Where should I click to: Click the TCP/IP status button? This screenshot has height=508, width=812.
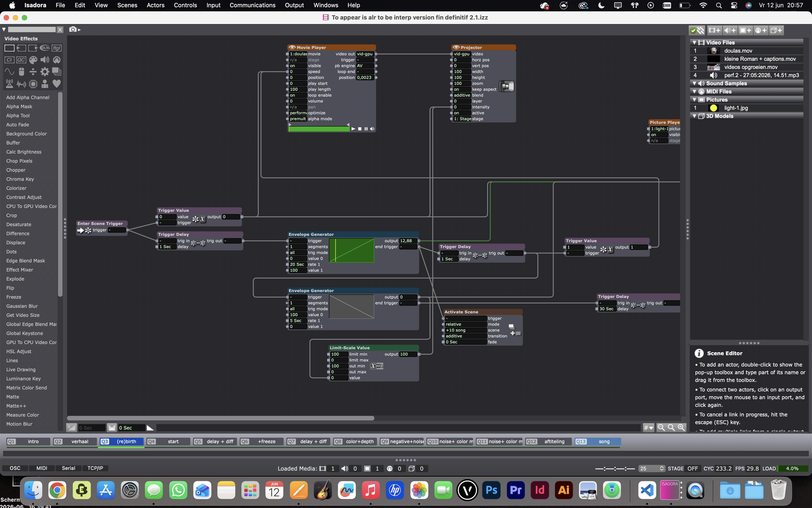click(x=95, y=468)
